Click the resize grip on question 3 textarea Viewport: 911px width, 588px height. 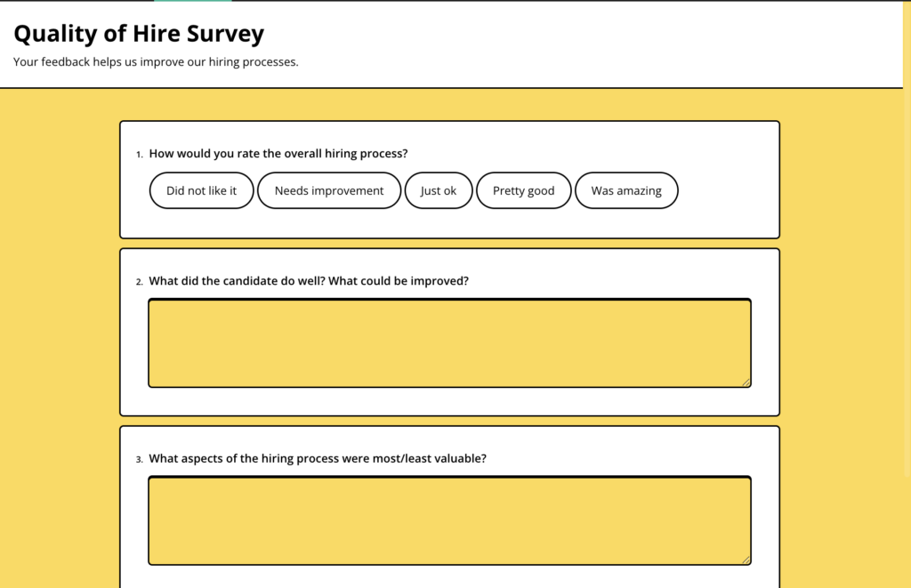pos(746,560)
